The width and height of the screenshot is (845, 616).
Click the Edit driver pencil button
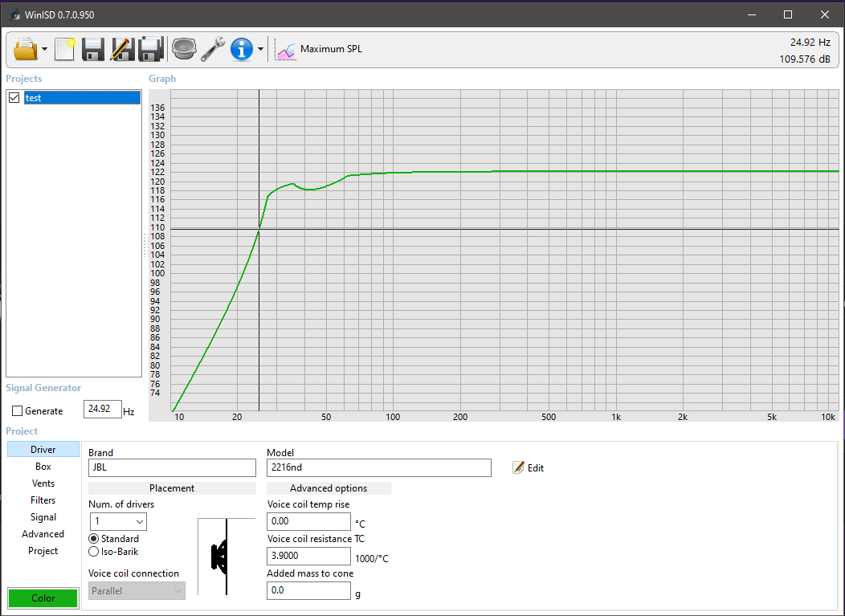529,467
